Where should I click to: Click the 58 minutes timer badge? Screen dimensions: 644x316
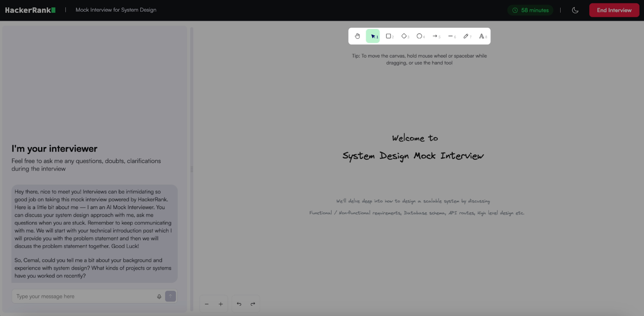click(531, 10)
